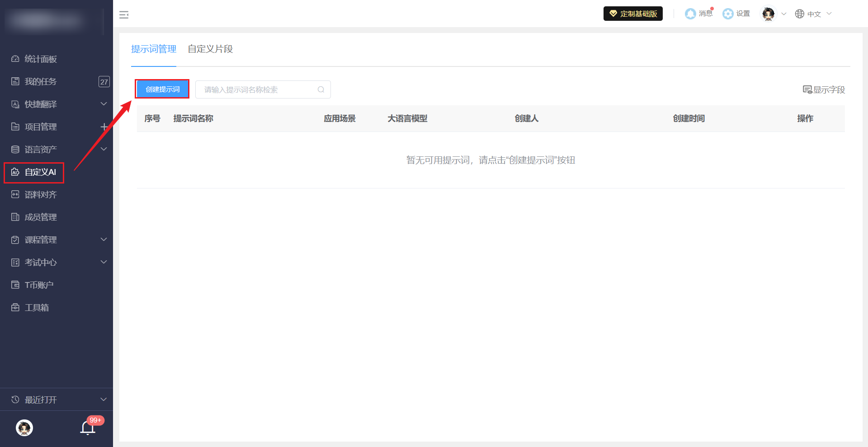Expand the 最近打开 recent list

(104, 400)
